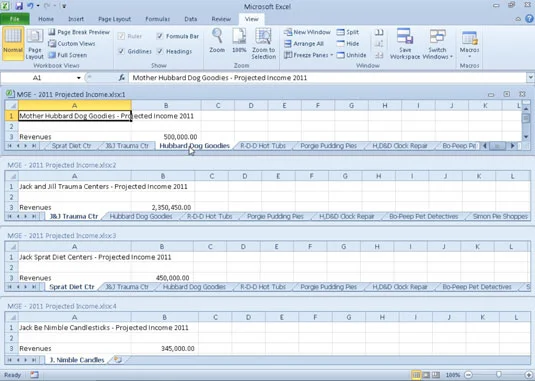Select row 3 header in xlsx:2 window
This screenshot has width=535, height=381.
(x=11, y=207)
